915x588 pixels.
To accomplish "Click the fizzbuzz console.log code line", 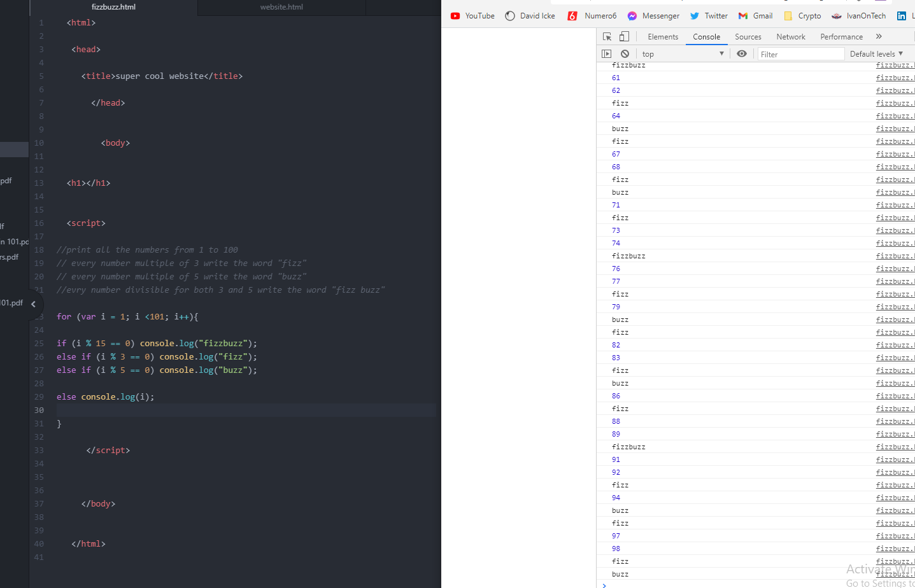I will [157, 344].
